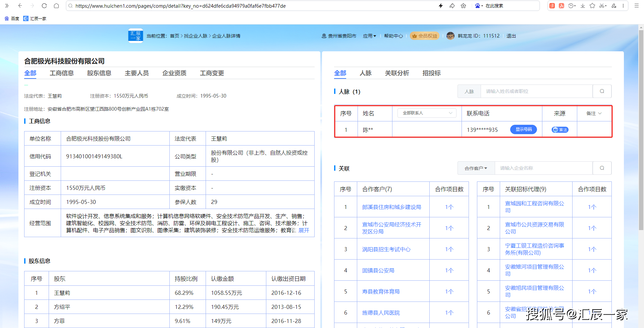Open 固镇县公安局 link
644x328 pixels.
tap(378, 270)
